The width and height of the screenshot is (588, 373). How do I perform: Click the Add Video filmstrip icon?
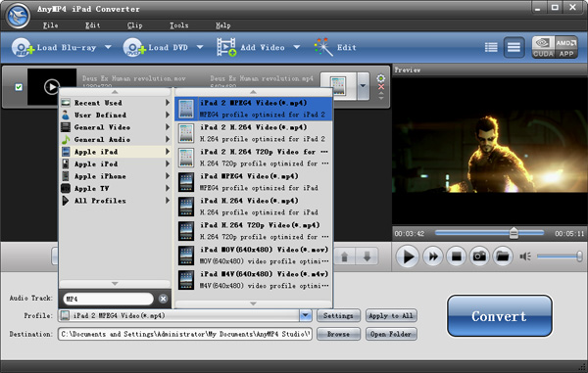click(226, 47)
